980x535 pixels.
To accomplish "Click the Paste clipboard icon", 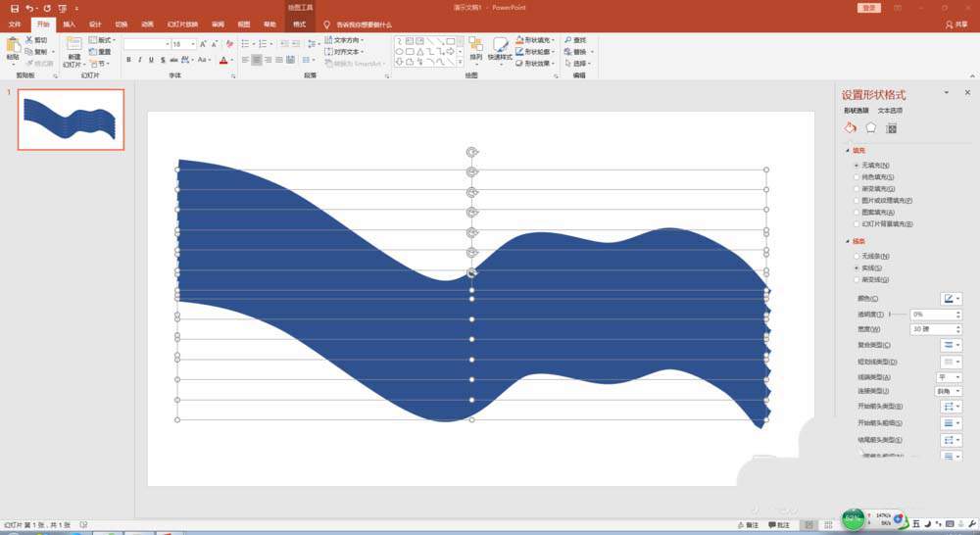I will pyautogui.click(x=13, y=49).
